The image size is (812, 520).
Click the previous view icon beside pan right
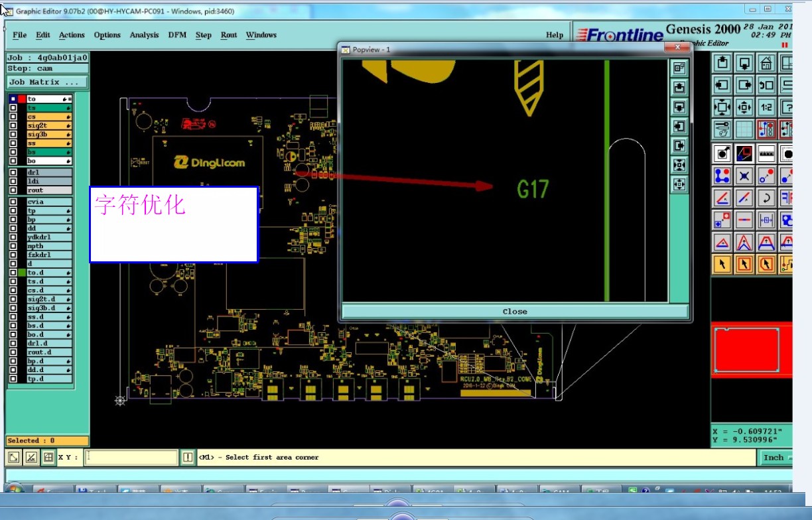[766, 85]
